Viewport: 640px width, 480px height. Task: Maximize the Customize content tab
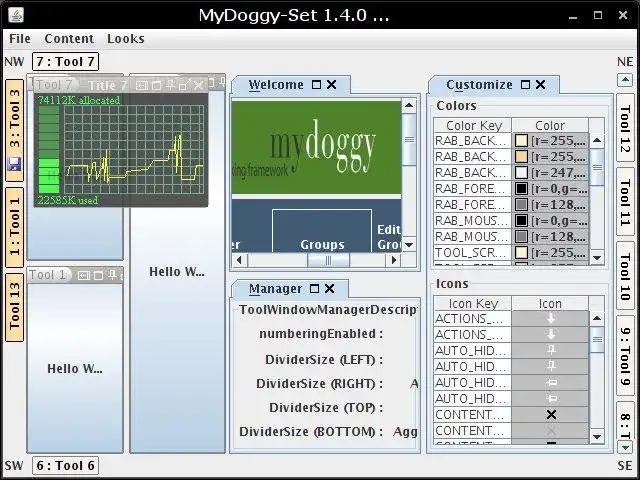pyautogui.click(x=526, y=84)
